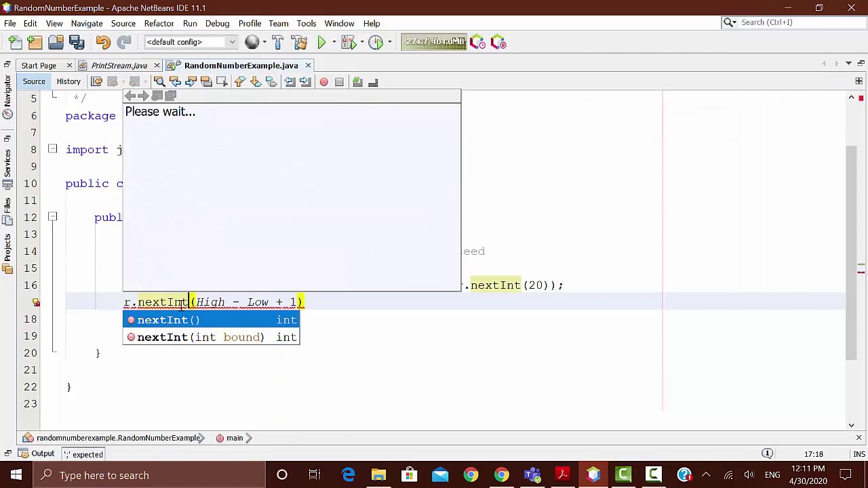Open the Navigate menu
The width and height of the screenshot is (868, 488).
pos(87,23)
